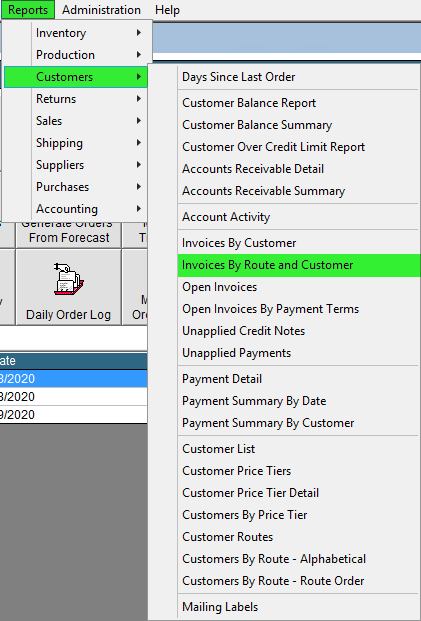The height and width of the screenshot is (621, 421).
Task: Open the Help menu
Action: pos(167,10)
